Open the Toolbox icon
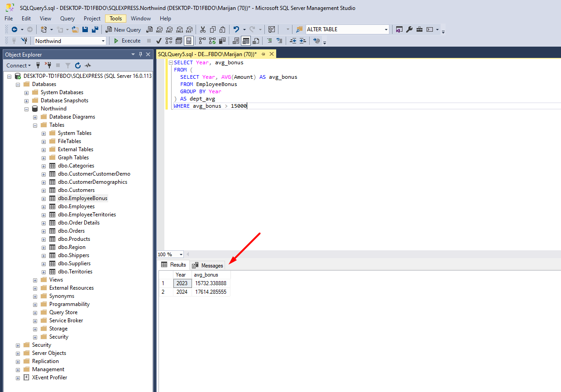Viewport: 561px width, 392px height. (x=419, y=29)
